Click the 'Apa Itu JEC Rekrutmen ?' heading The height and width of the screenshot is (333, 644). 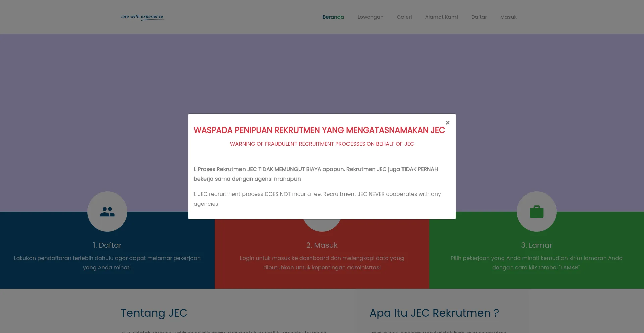pos(434,313)
